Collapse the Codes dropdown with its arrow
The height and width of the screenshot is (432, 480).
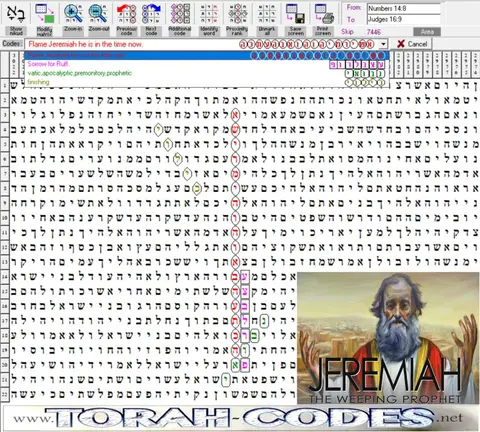pos(384,44)
